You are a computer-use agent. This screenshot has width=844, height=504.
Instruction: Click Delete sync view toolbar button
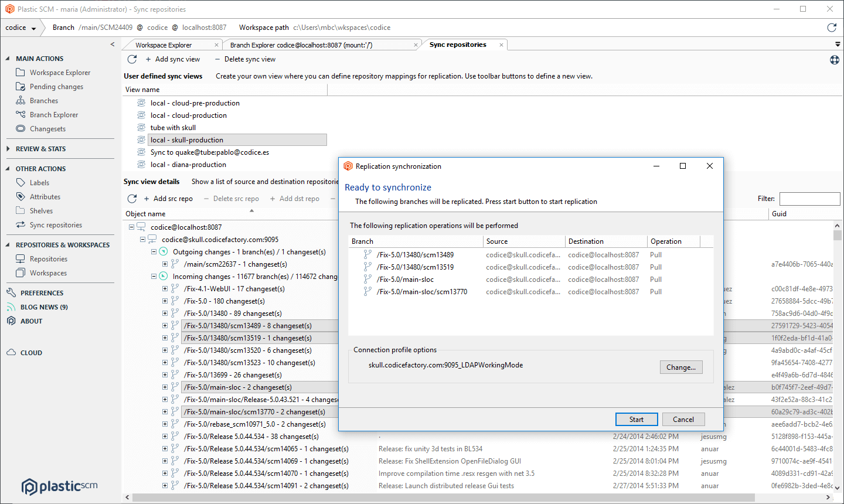click(x=245, y=59)
